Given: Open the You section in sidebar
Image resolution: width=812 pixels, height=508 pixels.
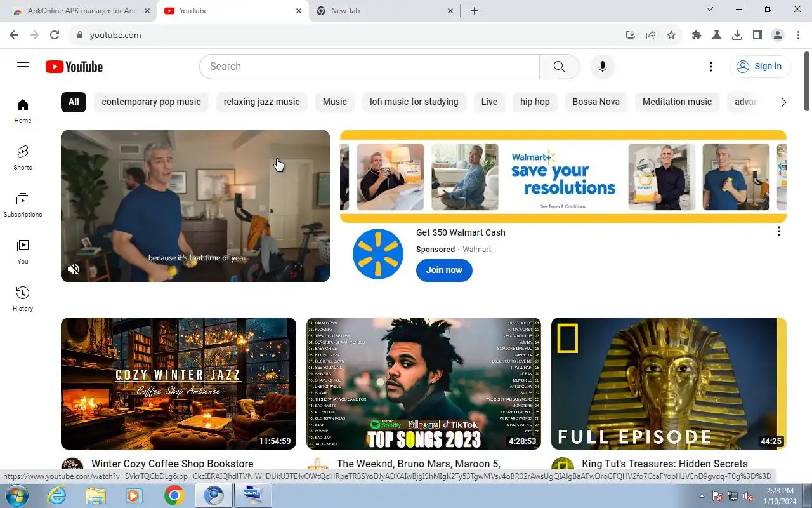Looking at the screenshot, I should click(x=23, y=251).
